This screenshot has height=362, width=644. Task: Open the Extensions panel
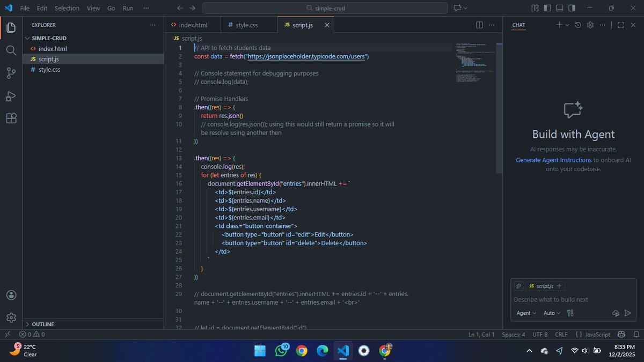coord(11,118)
